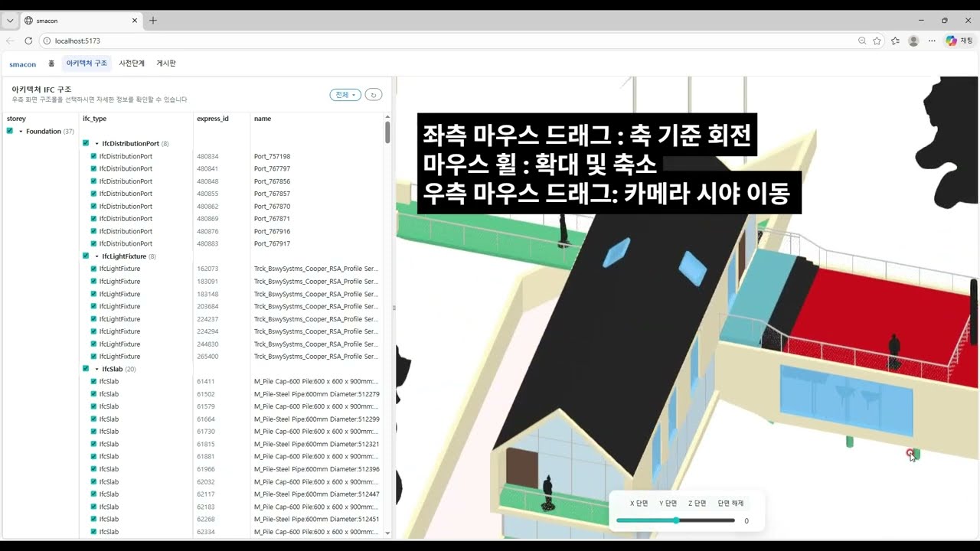Open the 게시판 menu
Viewport: 980px width, 551px height.
click(166, 64)
